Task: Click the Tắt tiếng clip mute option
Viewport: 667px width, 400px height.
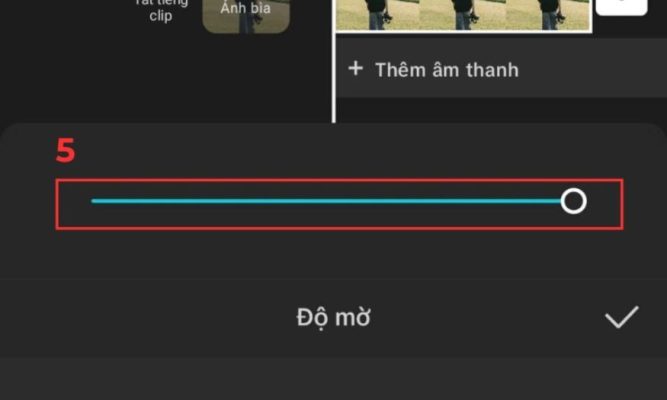Action: [161, 10]
